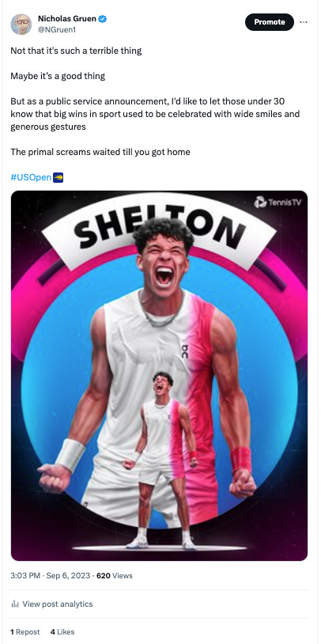Image resolution: width=321 pixels, height=644 pixels.
Task: Click the 3:03 PM Sep 6, 2023 timestamp
Action: tap(50, 575)
